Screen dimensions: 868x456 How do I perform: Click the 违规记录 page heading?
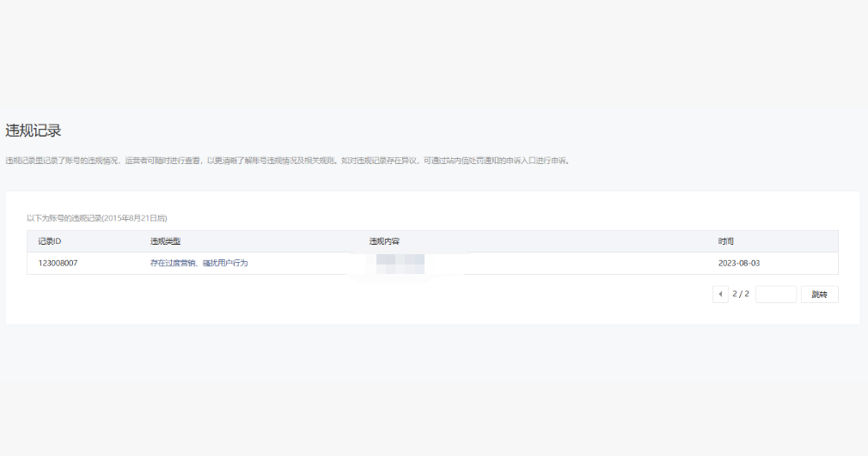pos(34,131)
